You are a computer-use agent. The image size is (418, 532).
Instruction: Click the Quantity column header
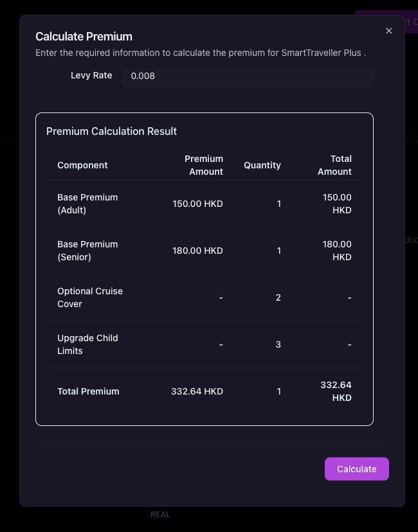pos(262,165)
